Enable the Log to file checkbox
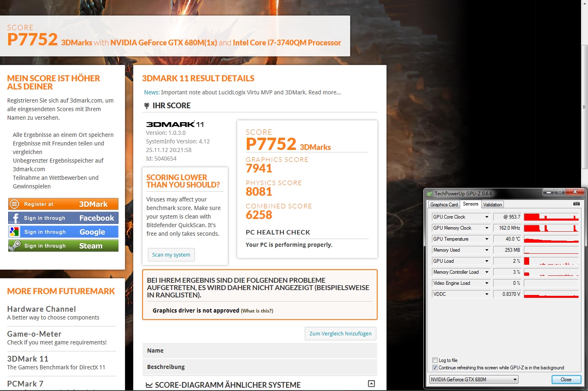Viewport: 588px width, 391px height. [x=435, y=360]
